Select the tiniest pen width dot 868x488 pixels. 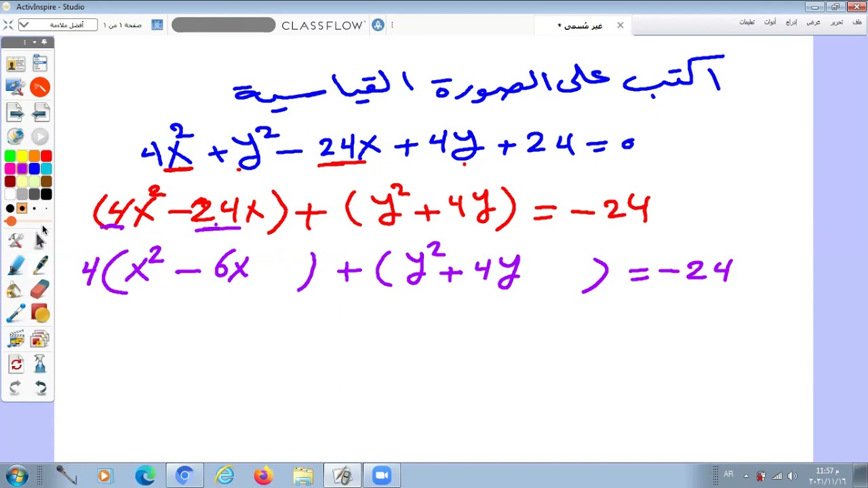[x=46, y=208]
